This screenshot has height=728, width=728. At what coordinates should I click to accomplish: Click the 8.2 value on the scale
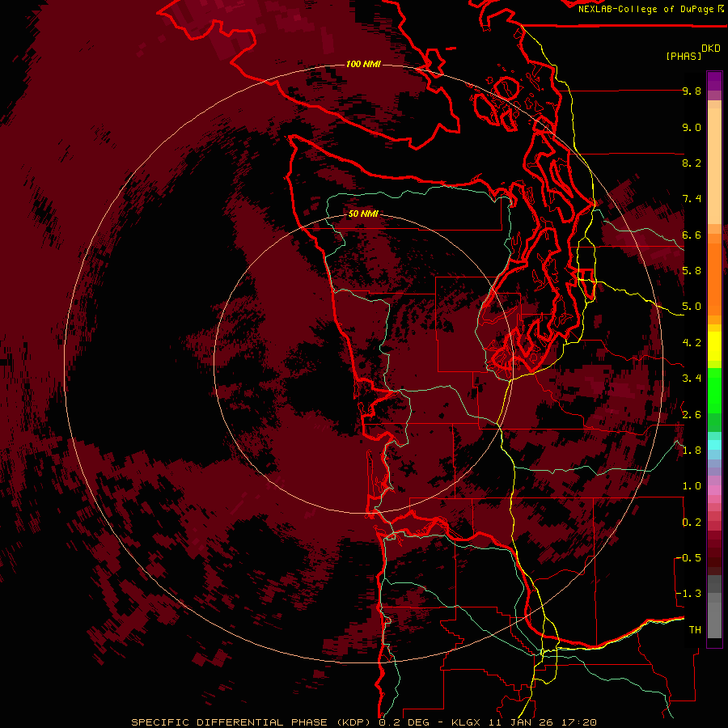pyautogui.click(x=692, y=163)
